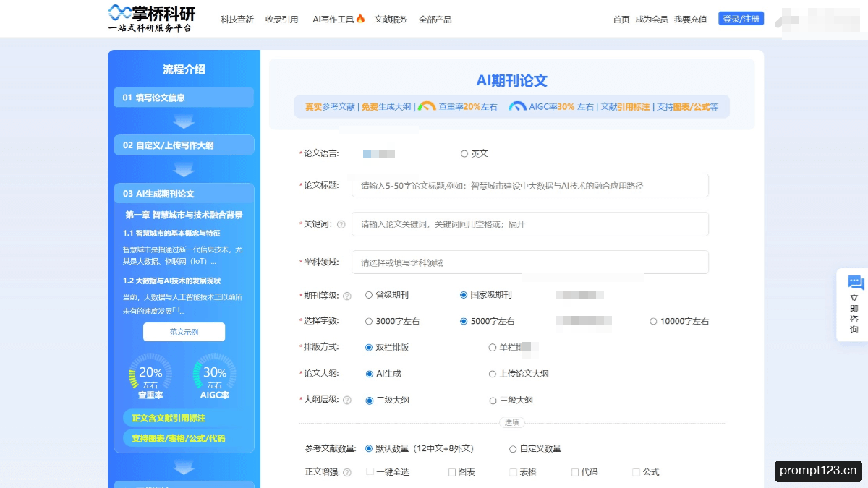Click the fire icon beside AI写作工具

(360, 19)
